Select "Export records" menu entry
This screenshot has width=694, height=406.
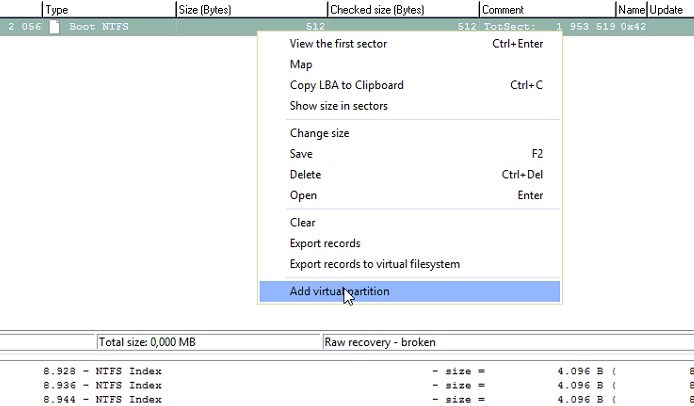click(325, 244)
